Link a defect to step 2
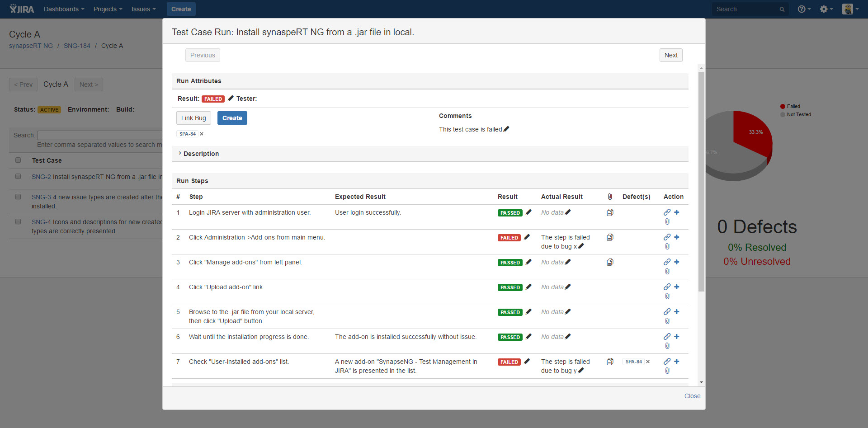 point(667,237)
